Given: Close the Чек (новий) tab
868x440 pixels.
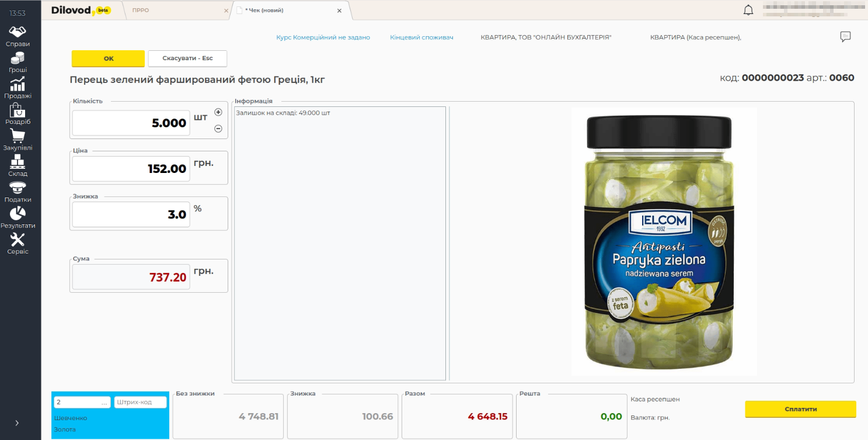Looking at the screenshot, I should click(x=339, y=11).
